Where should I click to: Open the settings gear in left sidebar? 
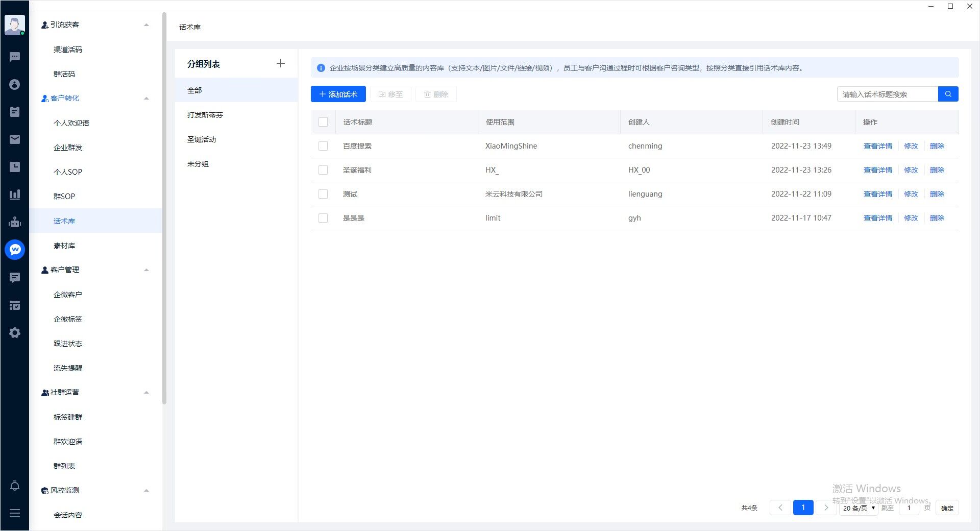[x=15, y=333]
